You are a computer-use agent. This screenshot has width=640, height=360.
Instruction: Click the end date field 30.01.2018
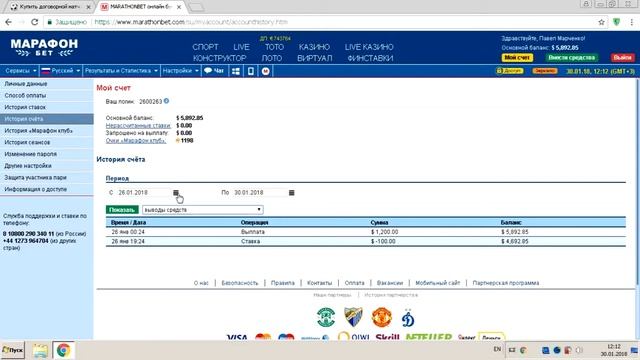pyautogui.click(x=259, y=193)
